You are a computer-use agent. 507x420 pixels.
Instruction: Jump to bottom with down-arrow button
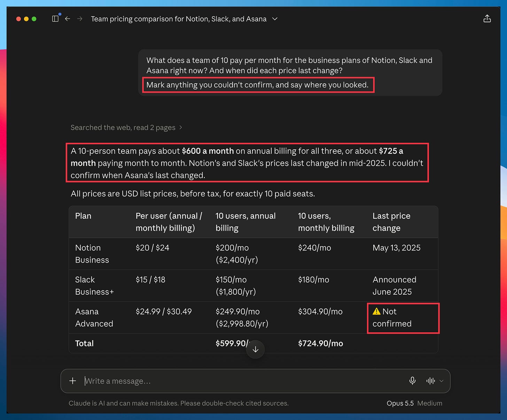[x=255, y=349]
